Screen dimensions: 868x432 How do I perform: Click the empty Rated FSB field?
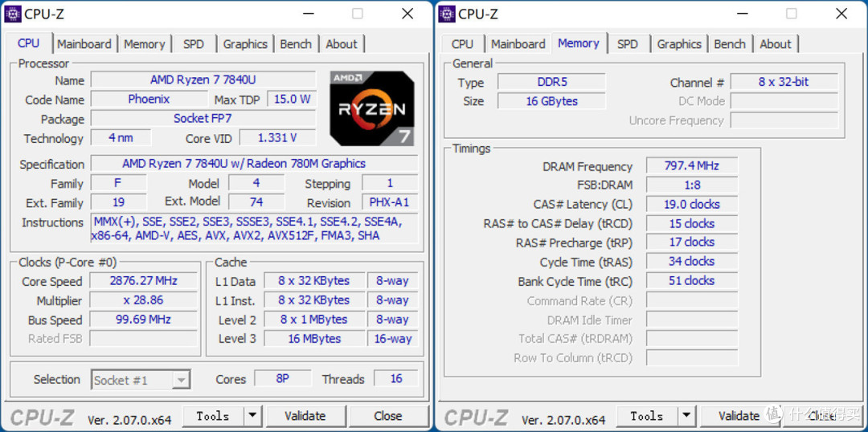(x=143, y=339)
